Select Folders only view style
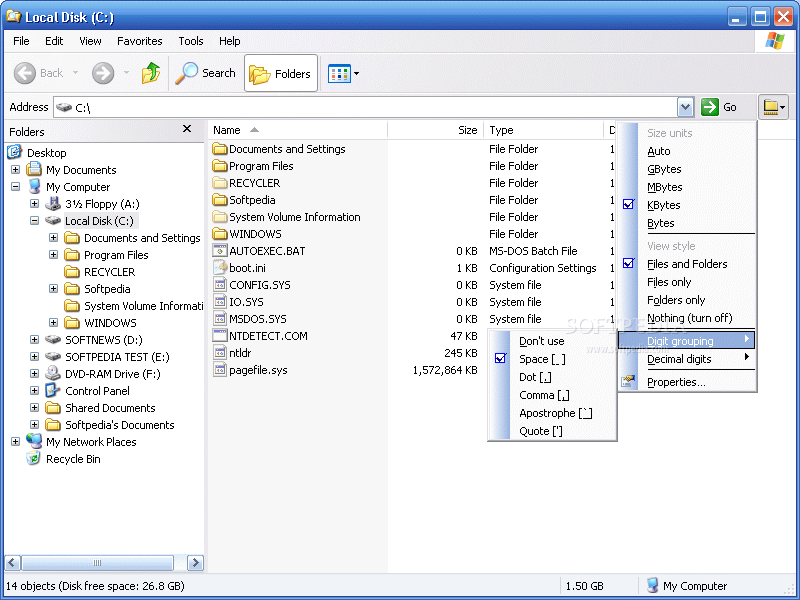 pyautogui.click(x=687, y=300)
